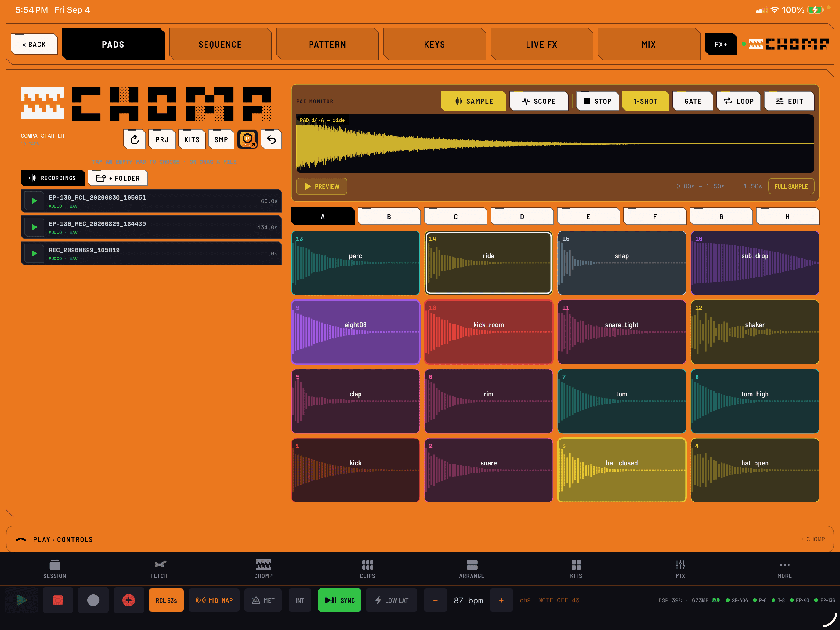
Task: Set pad mode to 1-SHOT
Action: coord(646,101)
